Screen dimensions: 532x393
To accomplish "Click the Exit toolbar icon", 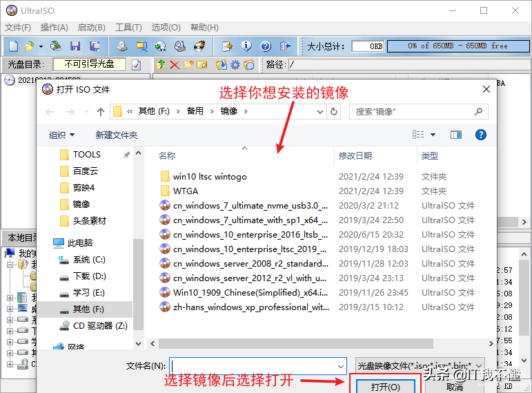I will tap(286, 46).
